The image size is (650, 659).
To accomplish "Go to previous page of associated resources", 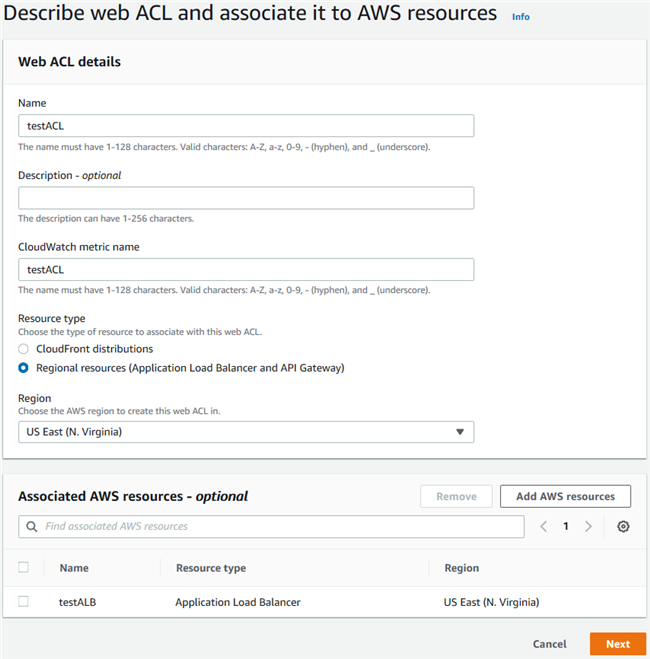I will (544, 527).
